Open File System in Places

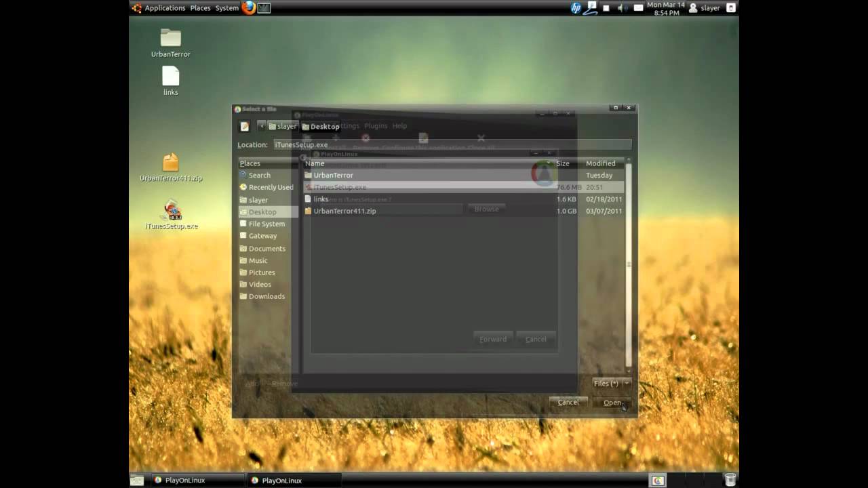(x=268, y=224)
